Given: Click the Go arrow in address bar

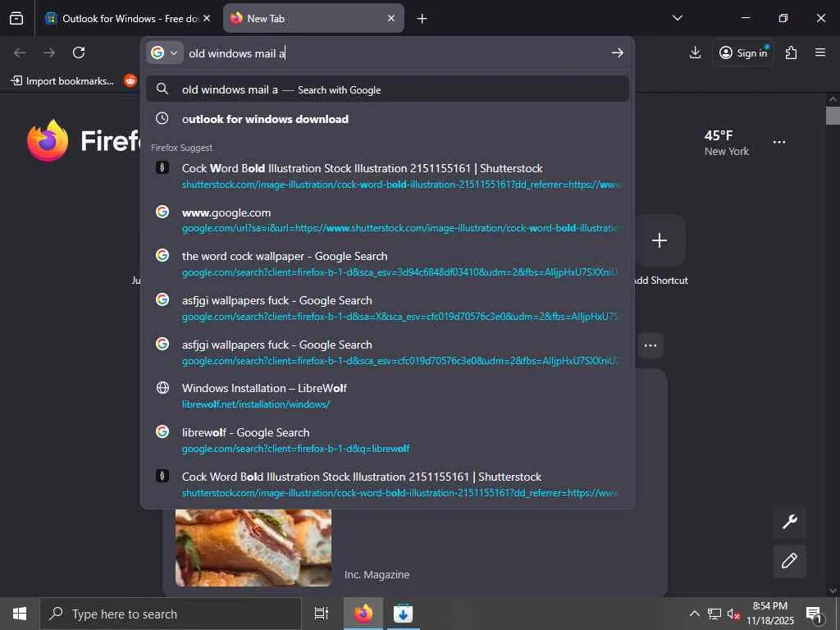Looking at the screenshot, I should [617, 52].
